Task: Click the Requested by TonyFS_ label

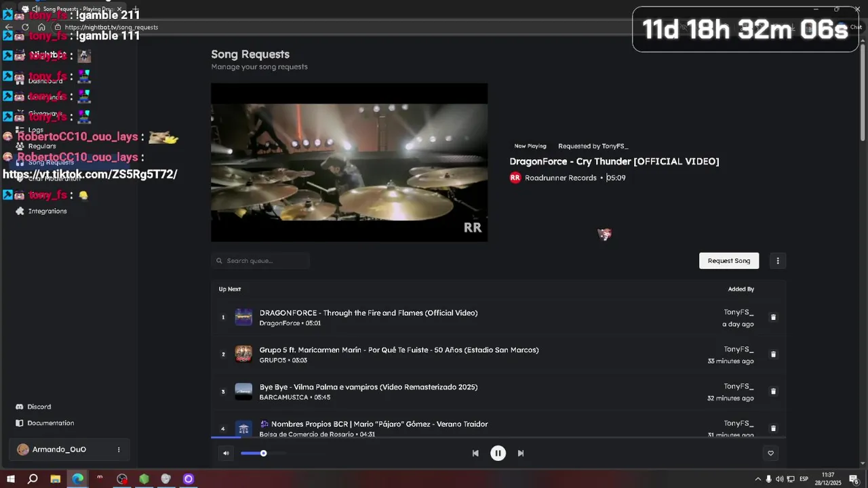Action: click(593, 146)
